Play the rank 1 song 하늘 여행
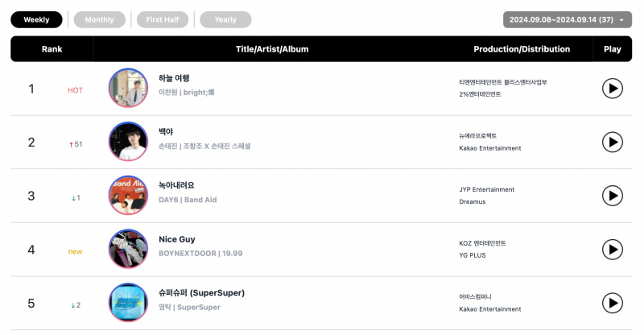Screen dimensions: 644x335 pyautogui.click(x=613, y=89)
